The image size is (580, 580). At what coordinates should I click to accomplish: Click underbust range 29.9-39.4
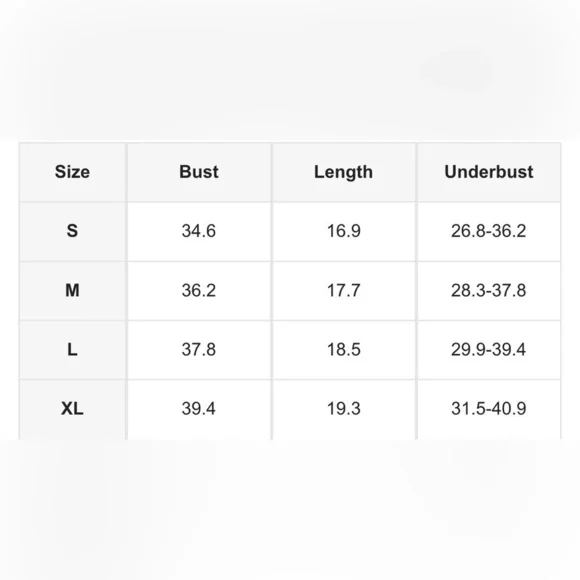[x=489, y=349]
